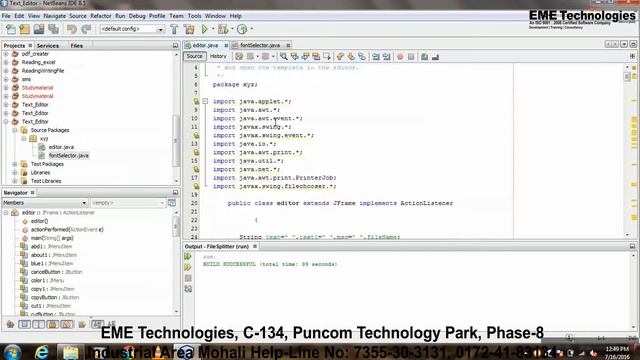Click the Build Project hammer icon
The width and height of the screenshot is (640, 360).
pyautogui.click(x=174, y=29)
